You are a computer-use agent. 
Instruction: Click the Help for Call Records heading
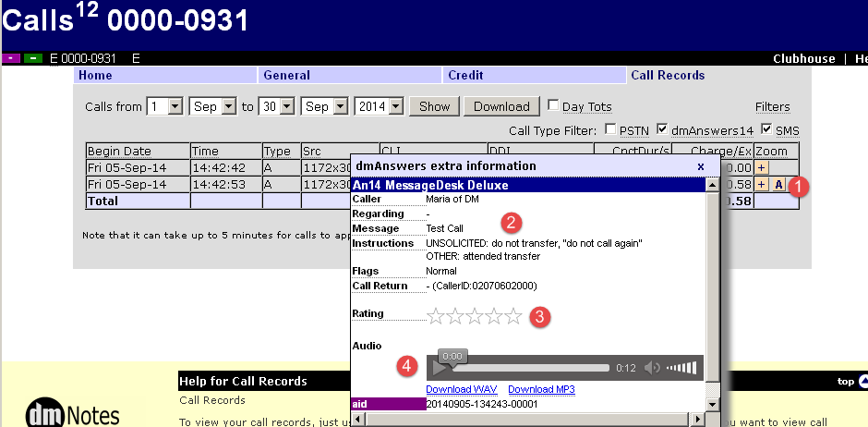(243, 381)
